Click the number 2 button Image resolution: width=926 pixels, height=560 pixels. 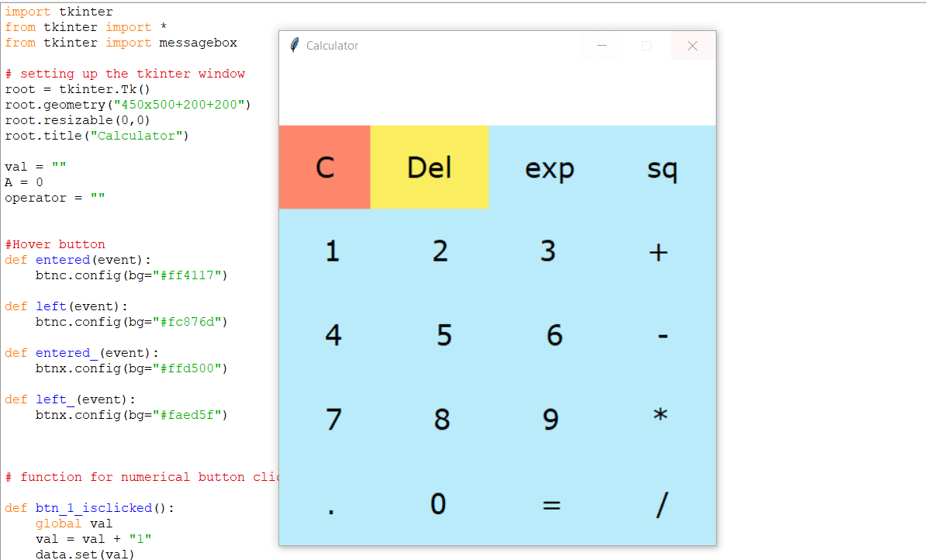441,251
